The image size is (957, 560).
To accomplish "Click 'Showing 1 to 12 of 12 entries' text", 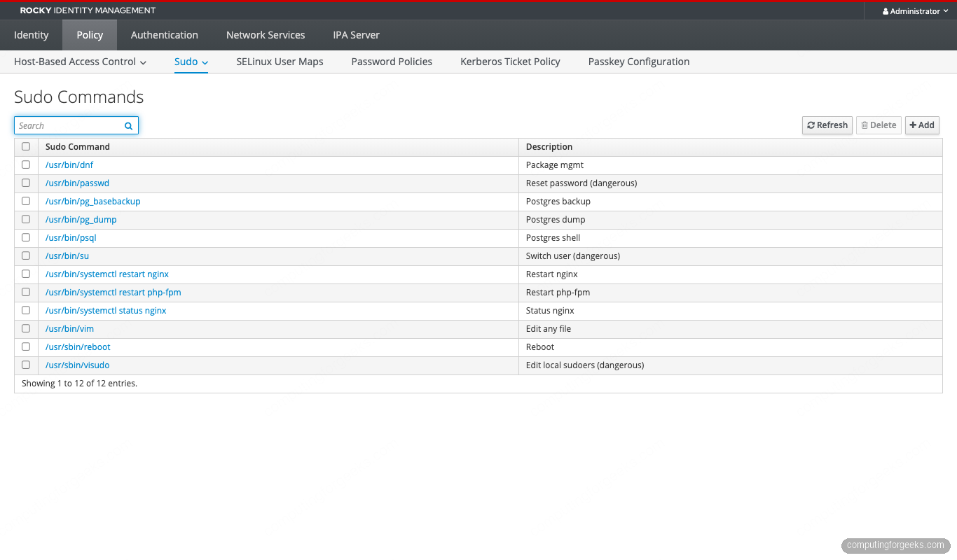I will (80, 384).
